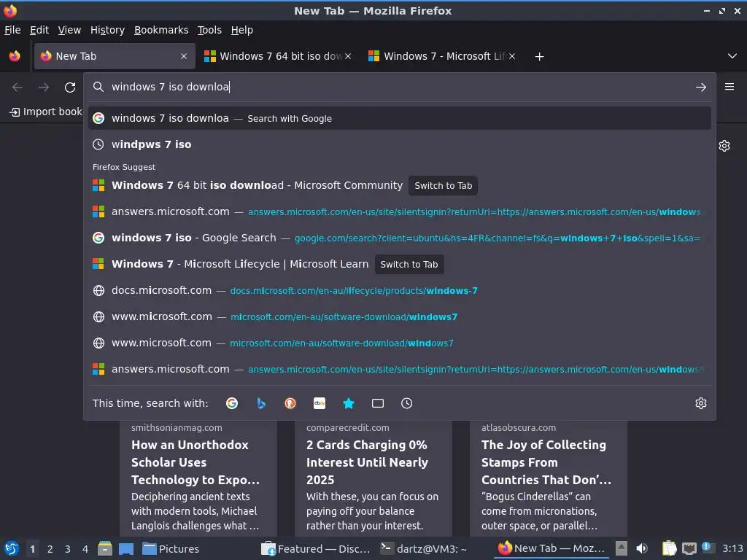This screenshot has height=560, width=747.
Task: Click Import bookmarks in bookmarks toolbar
Action: point(46,112)
